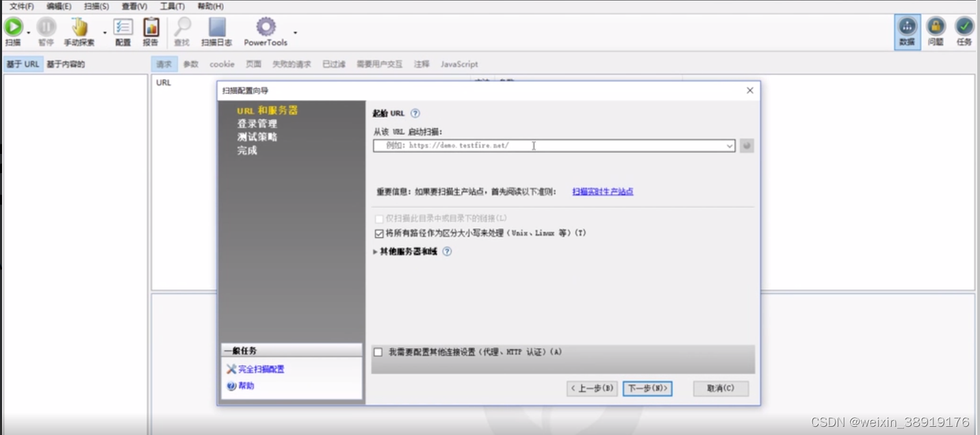Open dropdown arrow next to Manual Explore
980x435 pixels.
tap(105, 32)
